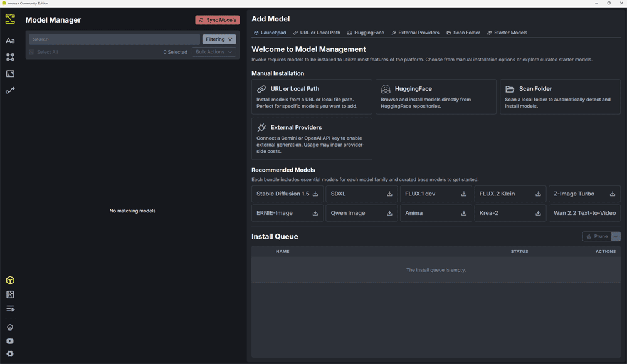
Task: Open the Canvas tab with node-square icon
Action: (x=10, y=57)
